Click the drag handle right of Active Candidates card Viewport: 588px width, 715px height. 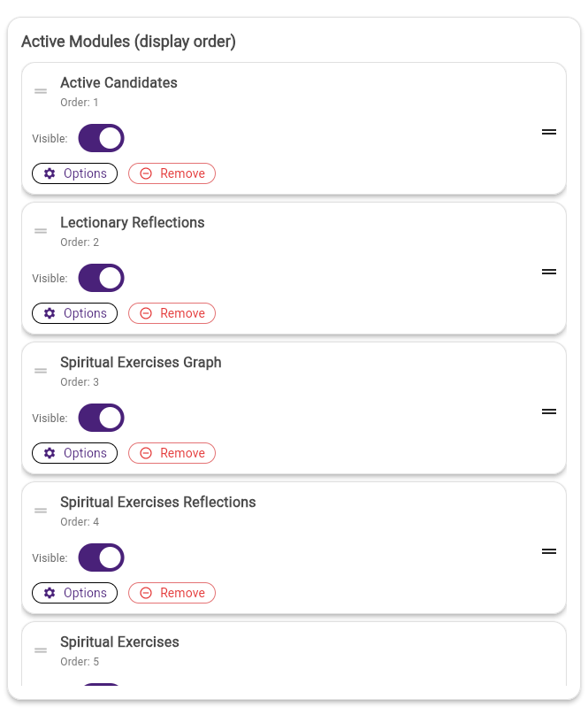(549, 130)
